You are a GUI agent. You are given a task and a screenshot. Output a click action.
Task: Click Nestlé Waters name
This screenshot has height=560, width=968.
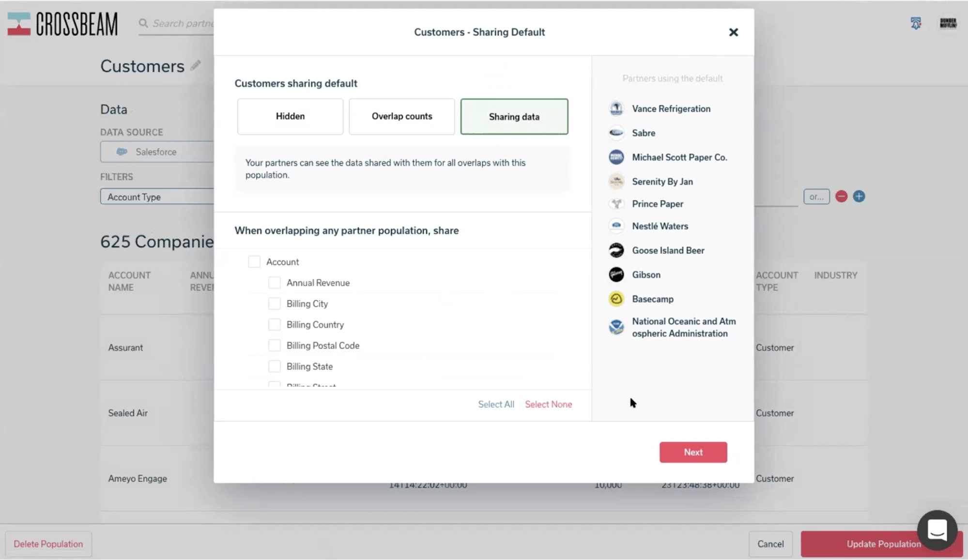pyautogui.click(x=660, y=226)
